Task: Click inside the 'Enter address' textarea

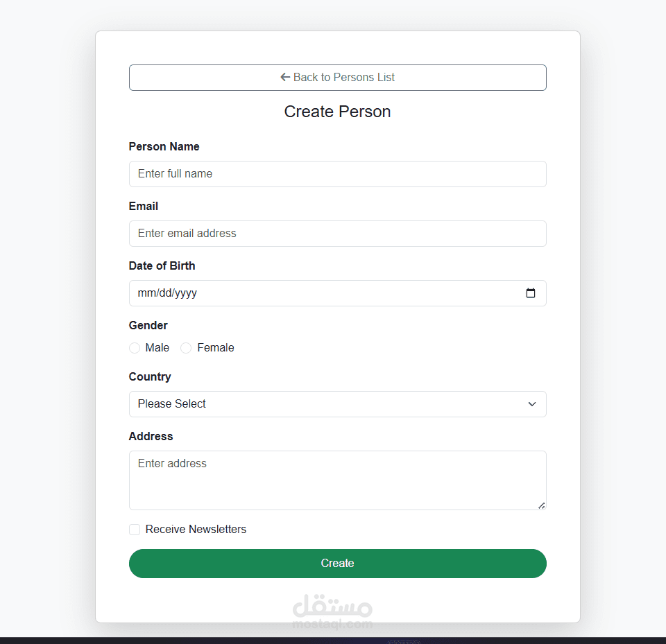Action: point(337,480)
